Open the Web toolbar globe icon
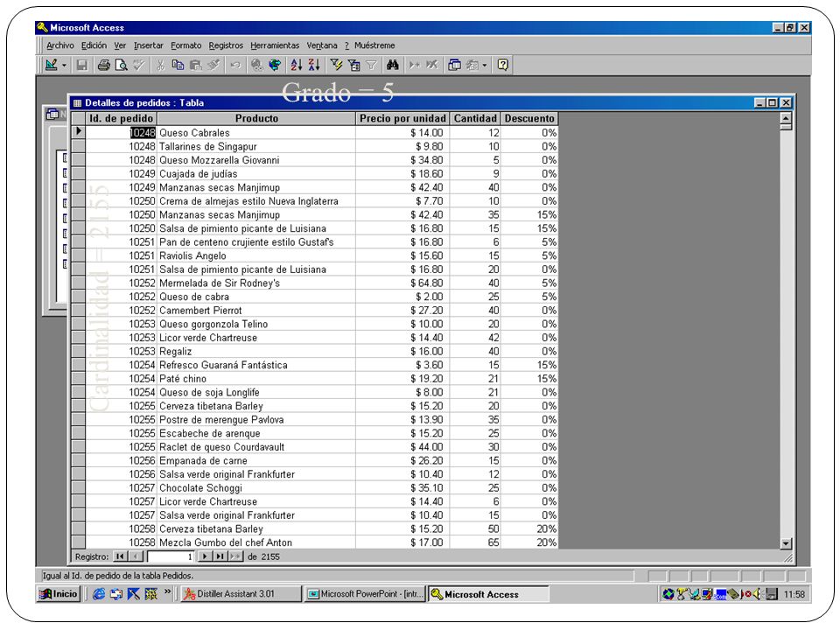The width and height of the screenshot is (840, 630). click(275, 66)
